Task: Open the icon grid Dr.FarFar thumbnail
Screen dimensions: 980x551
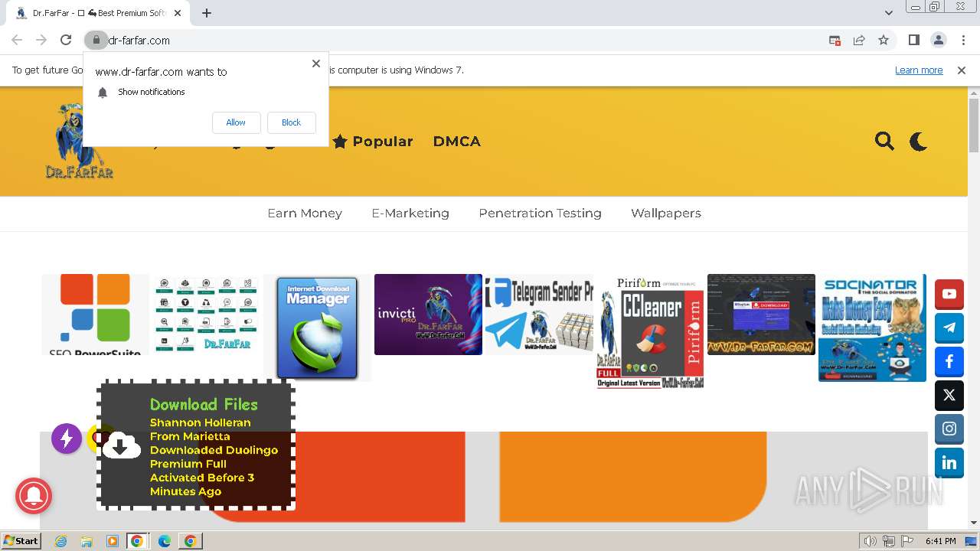Action: coord(206,315)
